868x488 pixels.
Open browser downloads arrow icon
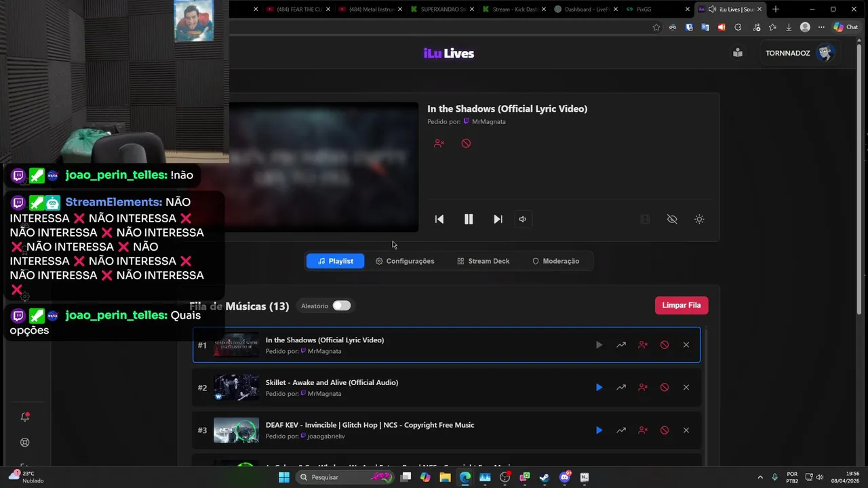point(789,27)
